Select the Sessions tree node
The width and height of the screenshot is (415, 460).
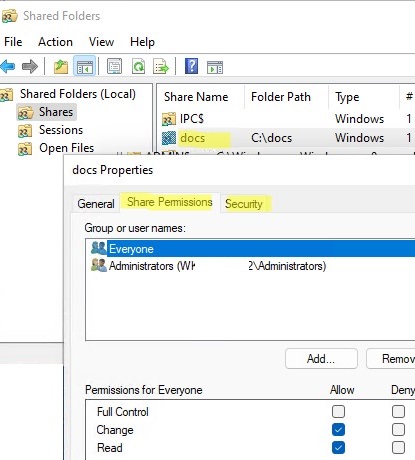pos(61,130)
